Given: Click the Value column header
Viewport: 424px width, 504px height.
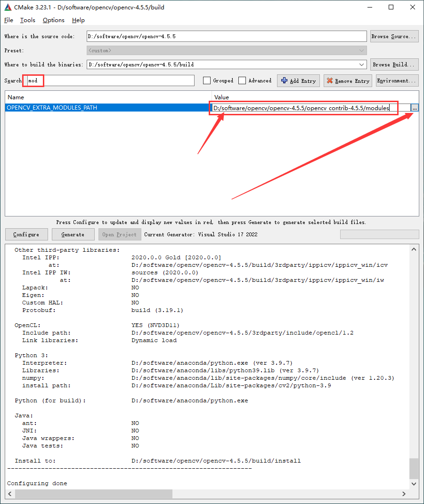Looking at the screenshot, I should pos(315,97).
